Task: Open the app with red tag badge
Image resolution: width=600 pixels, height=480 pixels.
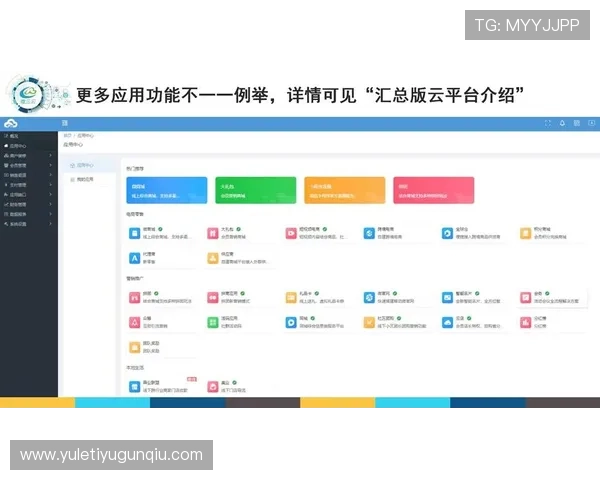Action: tap(135, 387)
